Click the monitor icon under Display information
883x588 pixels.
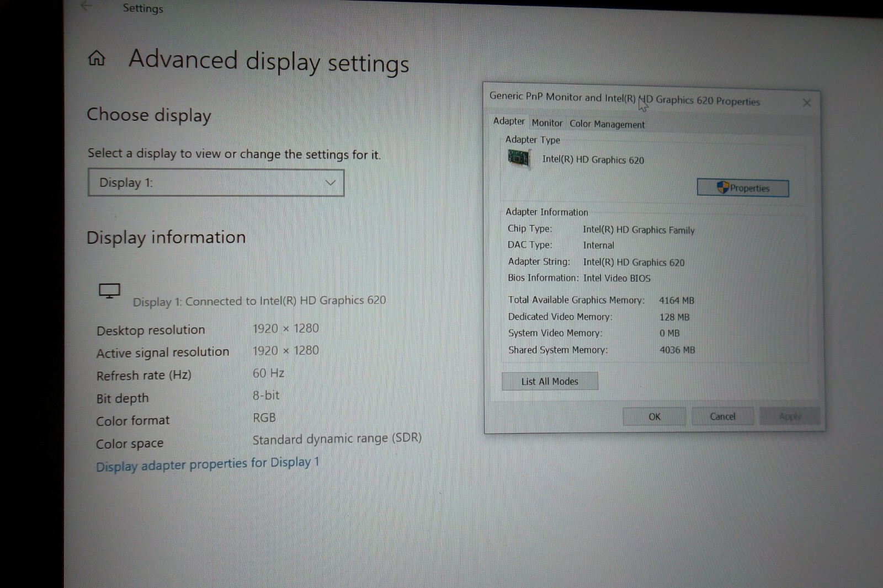pyautogui.click(x=109, y=291)
